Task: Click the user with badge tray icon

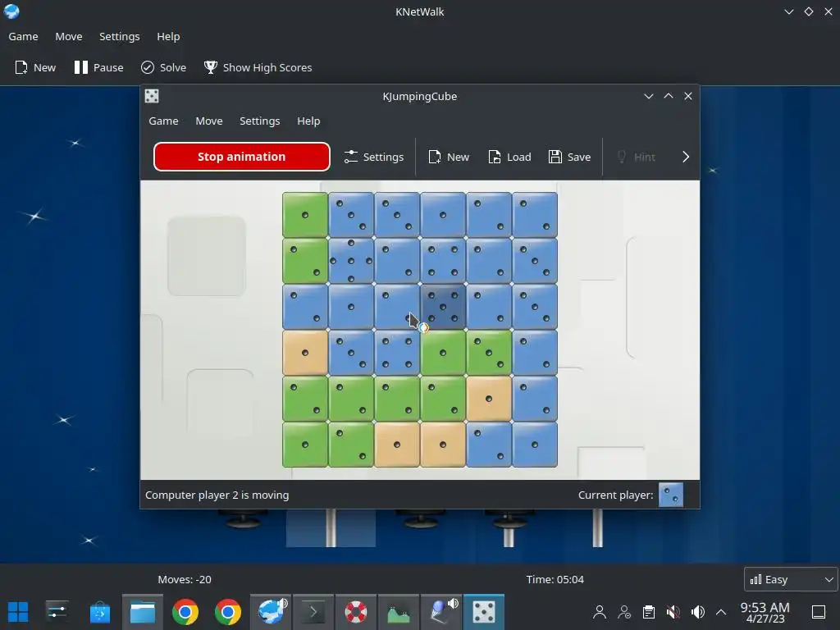Action: point(624,612)
